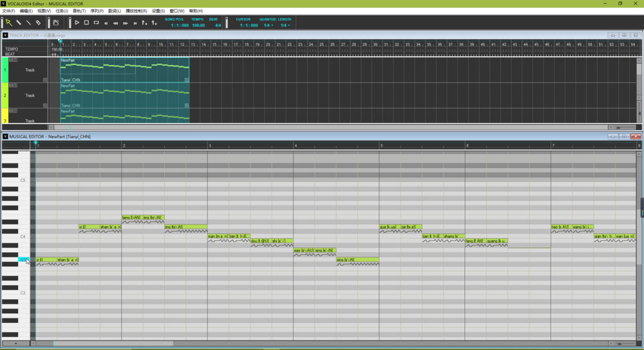This screenshot has width=644, height=350.
Task: Toggle solo on Track 2
Action: coord(15,86)
